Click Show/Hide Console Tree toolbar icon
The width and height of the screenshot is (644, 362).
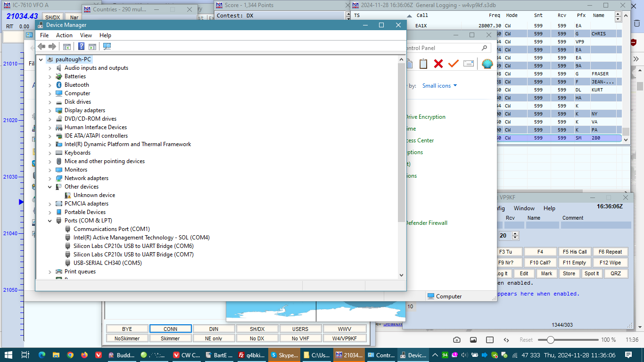[67, 46]
